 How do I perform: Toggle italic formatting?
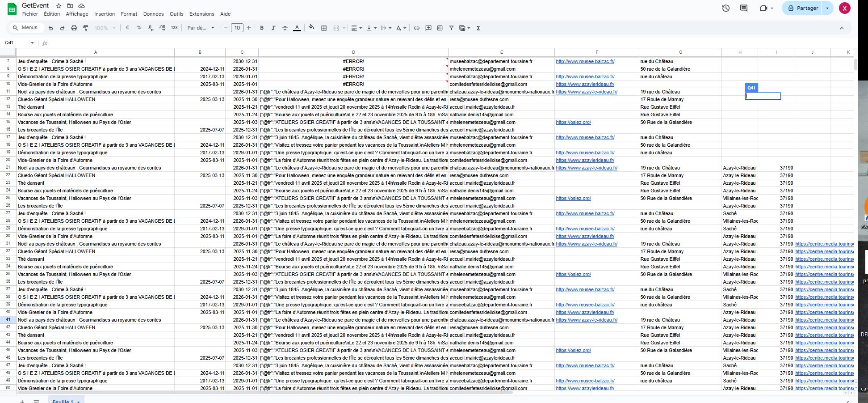pos(273,28)
